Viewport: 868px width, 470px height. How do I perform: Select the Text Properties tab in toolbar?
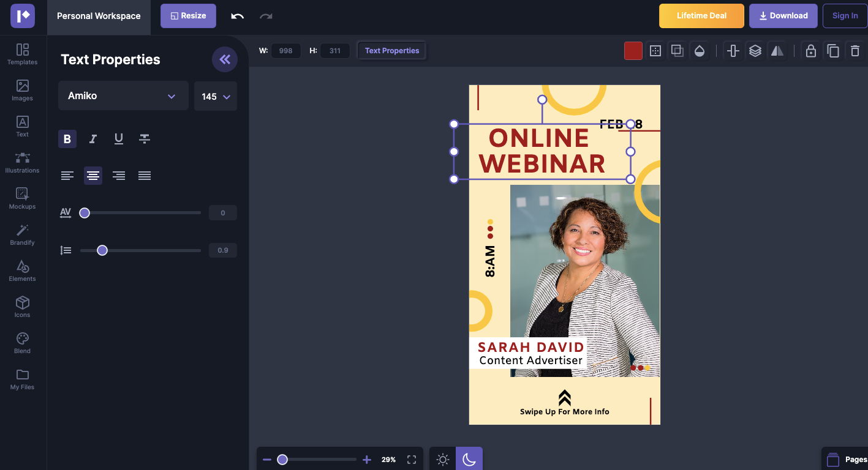[392, 51]
